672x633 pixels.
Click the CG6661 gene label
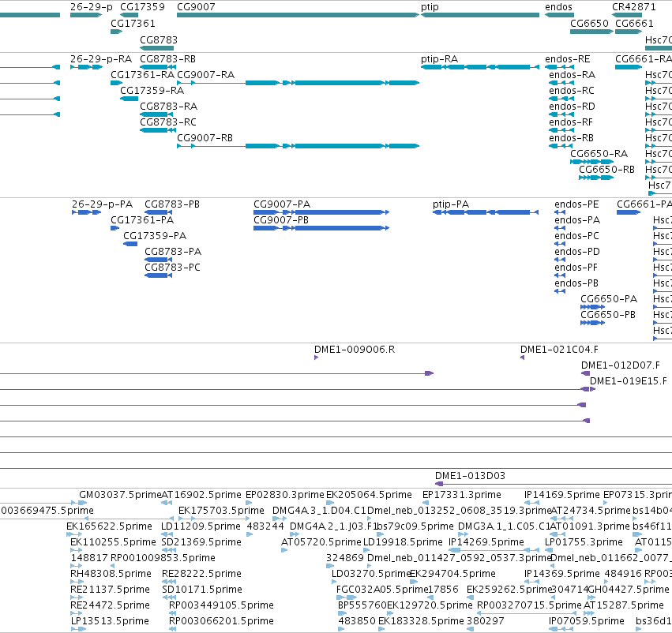634,24
